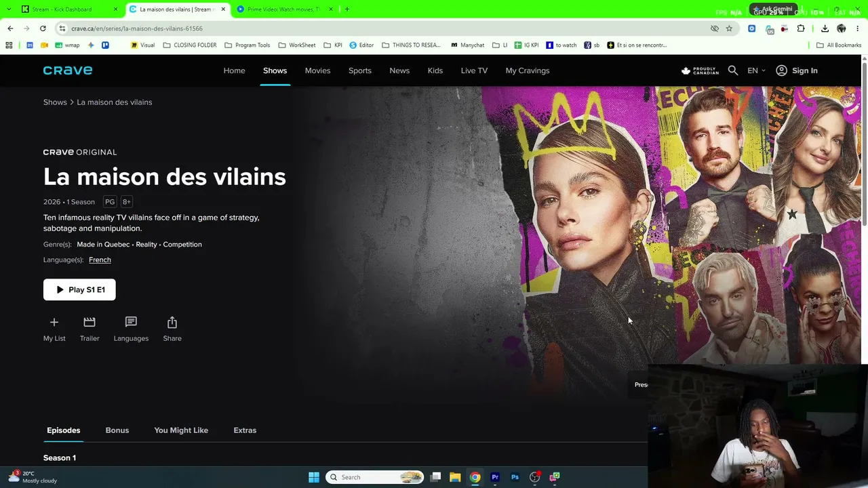868x488 pixels.
Task: Open the LI bookmark folder
Action: tap(500, 45)
